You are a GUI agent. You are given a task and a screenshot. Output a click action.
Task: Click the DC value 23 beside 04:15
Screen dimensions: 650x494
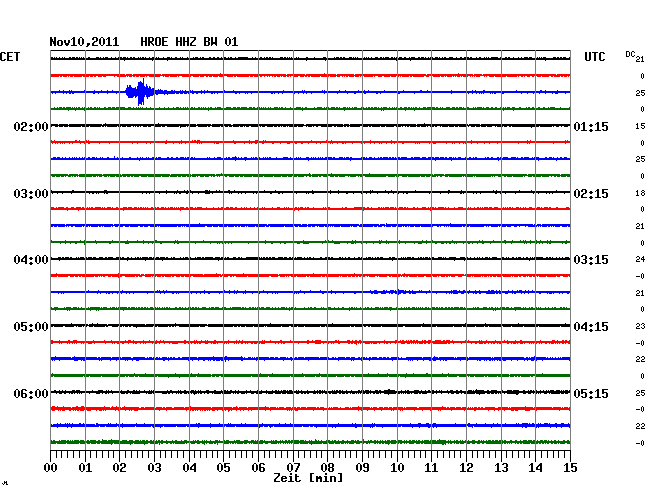(640, 326)
